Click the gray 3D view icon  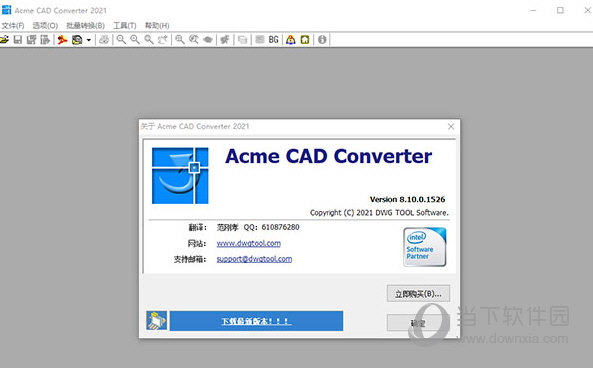208,39
